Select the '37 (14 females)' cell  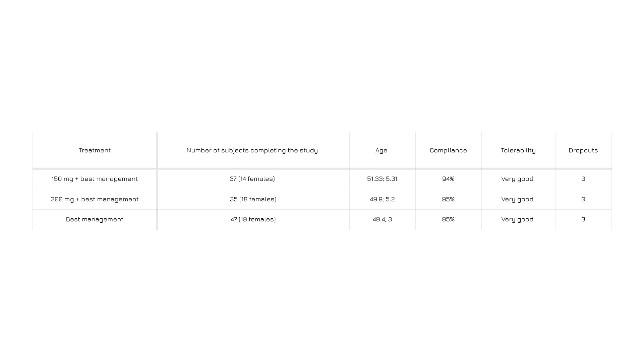click(x=252, y=179)
